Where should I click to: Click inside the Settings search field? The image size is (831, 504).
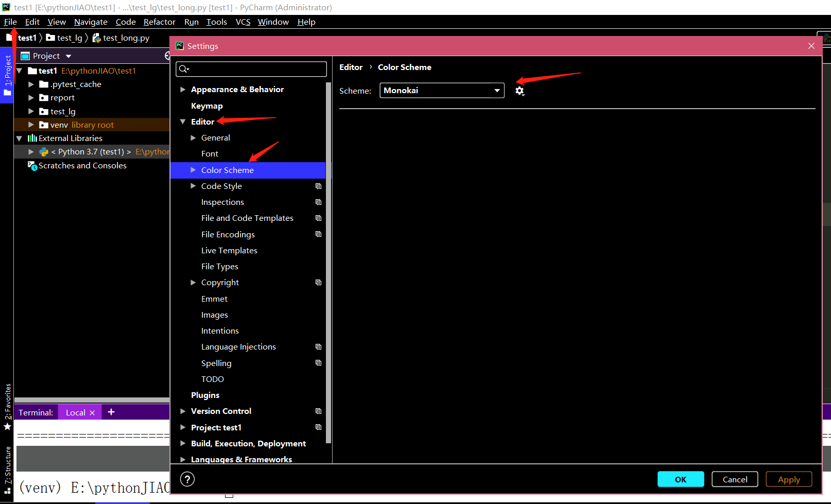point(251,69)
